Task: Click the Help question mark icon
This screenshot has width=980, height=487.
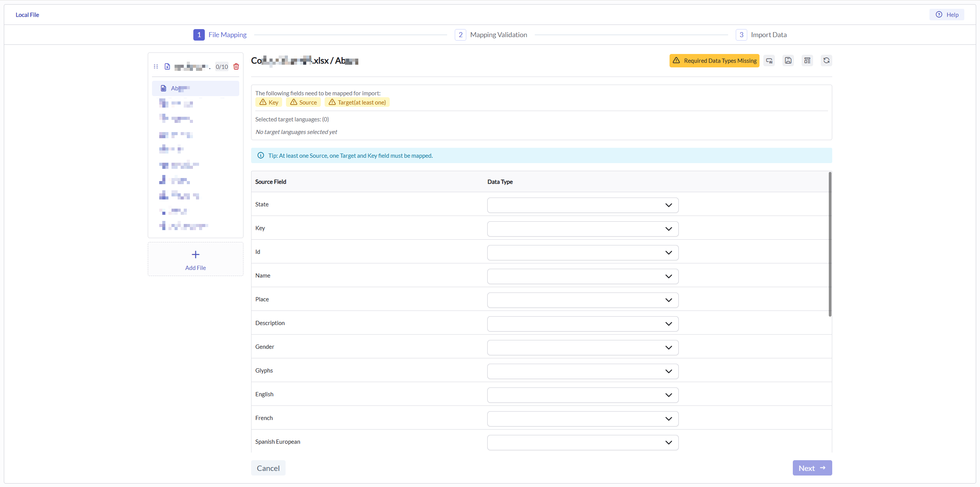Action: pyautogui.click(x=939, y=15)
